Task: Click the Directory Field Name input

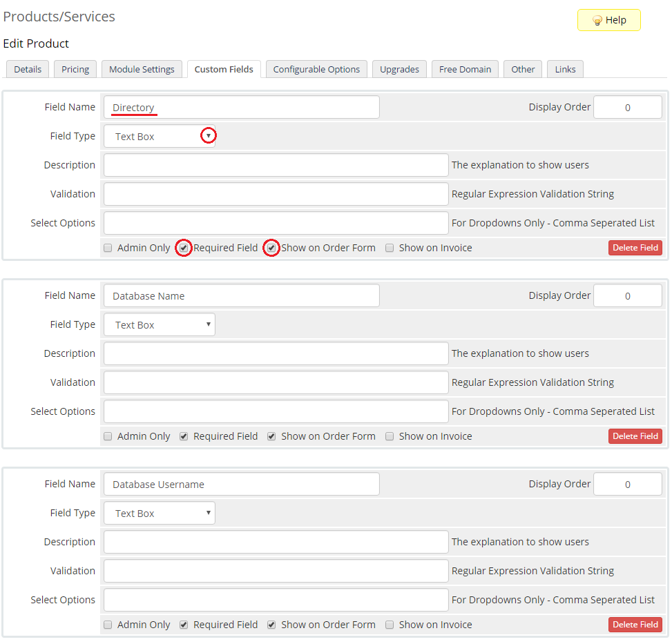Action: coord(241,107)
